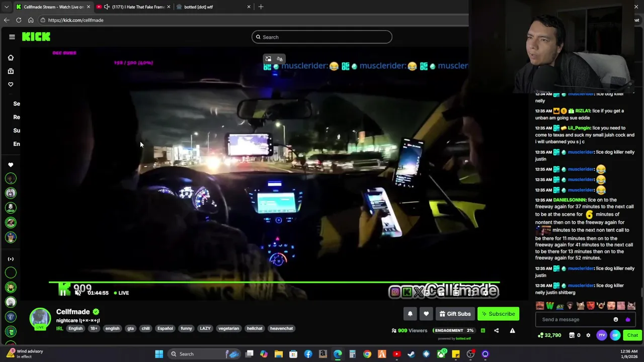Select the hellchat tag
The image size is (644, 362).
point(255,328)
